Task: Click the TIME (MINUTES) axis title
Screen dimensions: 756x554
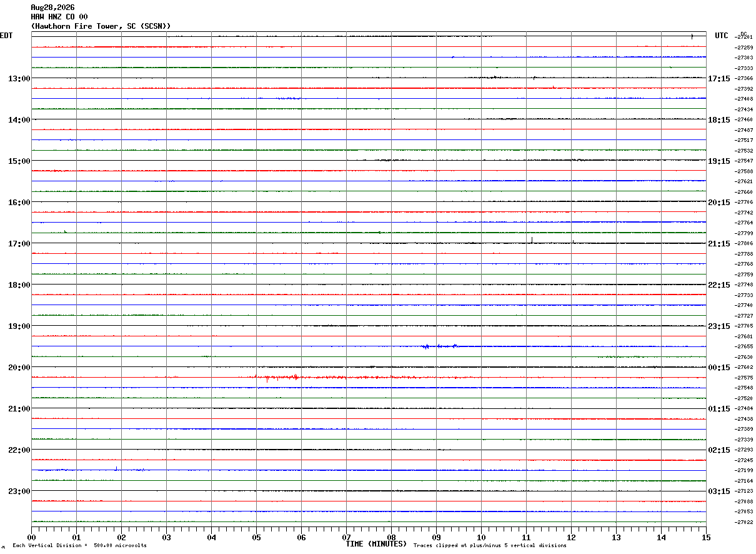Action: point(376,544)
